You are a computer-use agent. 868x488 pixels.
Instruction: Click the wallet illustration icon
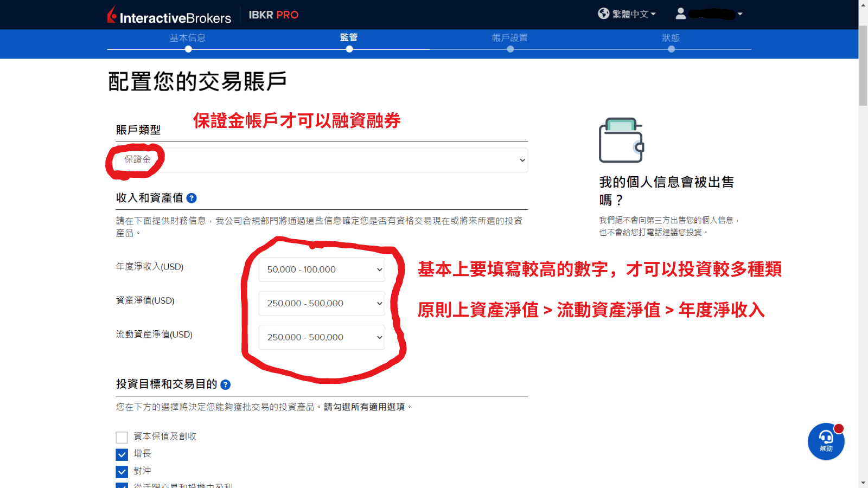pyautogui.click(x=621, y=140)
